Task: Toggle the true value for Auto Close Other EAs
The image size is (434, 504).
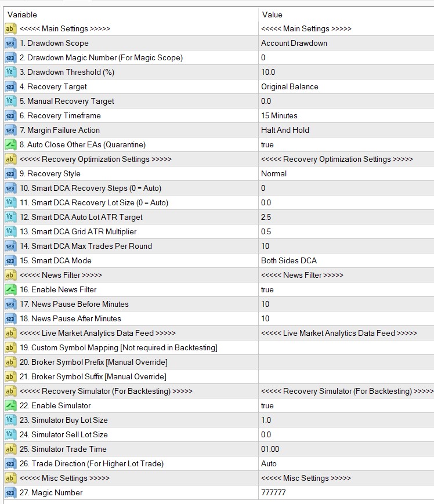Action: [x=267, y=145]
